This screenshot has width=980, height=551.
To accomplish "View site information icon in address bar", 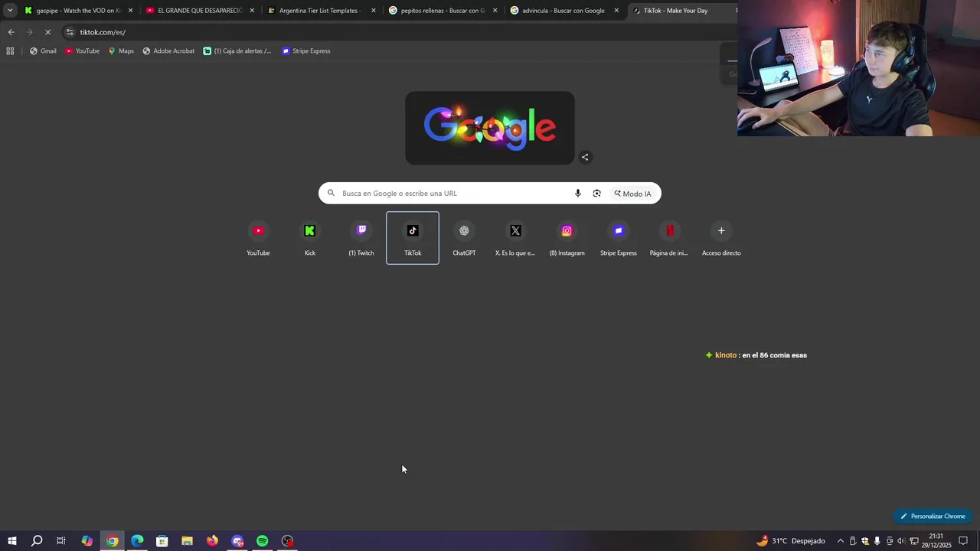I will pos(70,32).
